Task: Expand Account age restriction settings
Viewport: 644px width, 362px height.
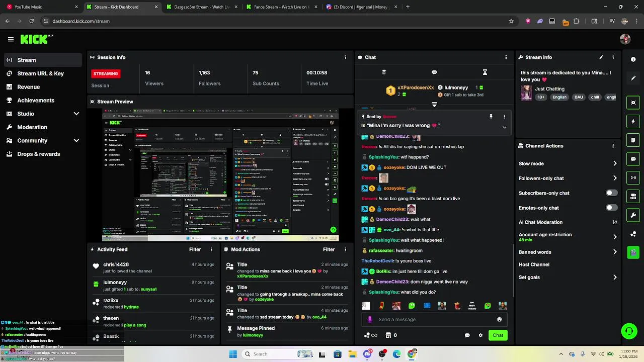Action: [x=615, y=237]
